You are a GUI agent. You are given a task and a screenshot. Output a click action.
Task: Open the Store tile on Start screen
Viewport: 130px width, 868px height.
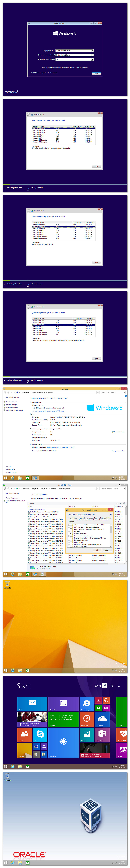click(x=122, y=711)
